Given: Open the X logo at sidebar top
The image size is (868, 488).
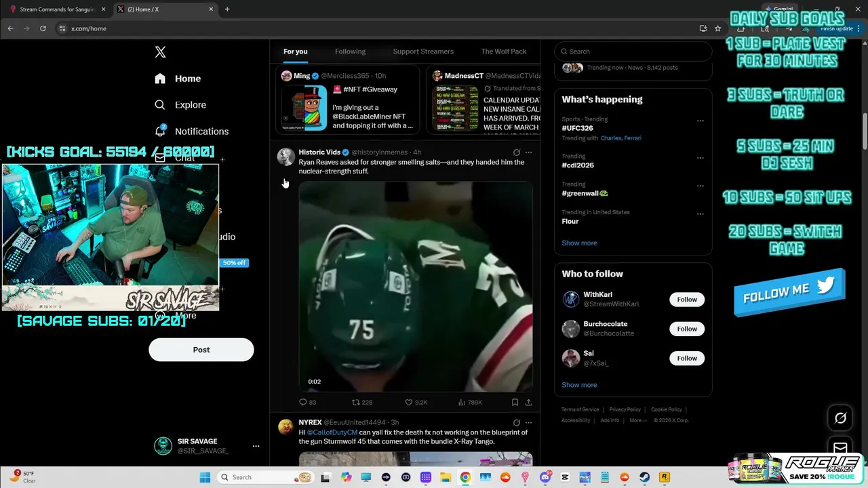Looking at the screenshot, I should click(160, 52).
